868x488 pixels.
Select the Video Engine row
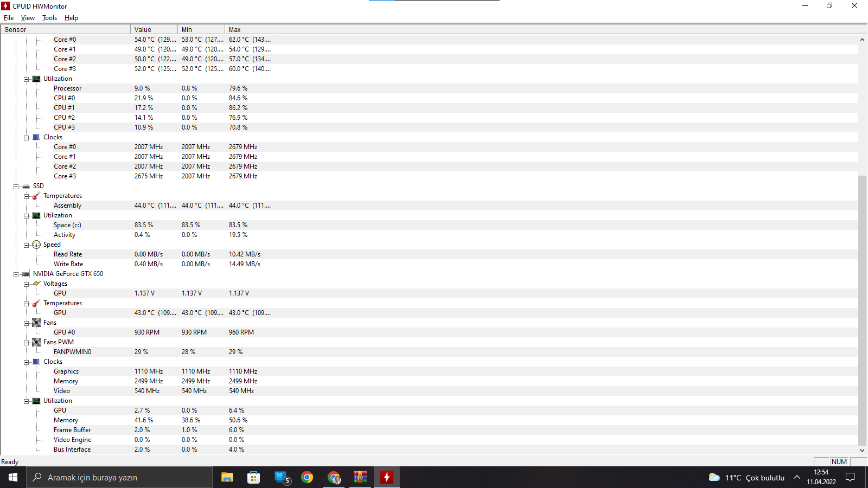coord(429,440)
